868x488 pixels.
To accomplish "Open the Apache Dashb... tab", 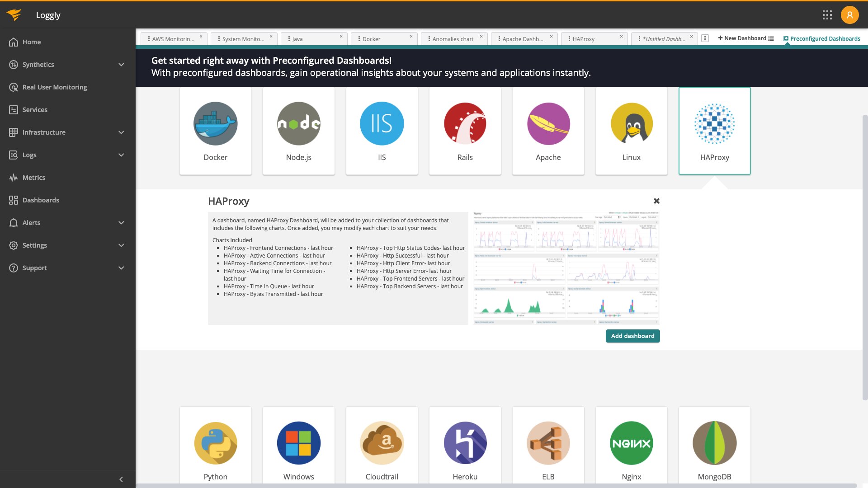I will (x=523, y=39).
